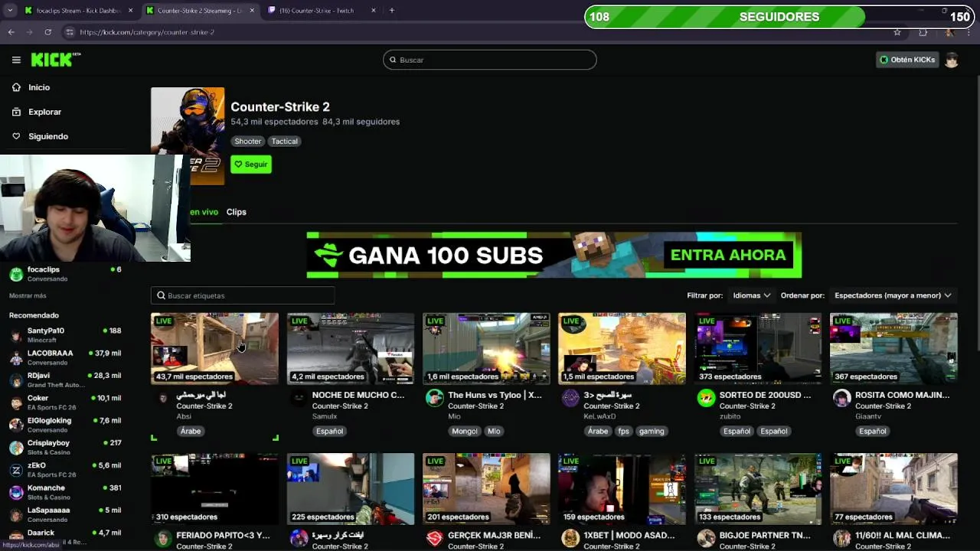Expand Mostrar más in sidebar

click(28, 295)
